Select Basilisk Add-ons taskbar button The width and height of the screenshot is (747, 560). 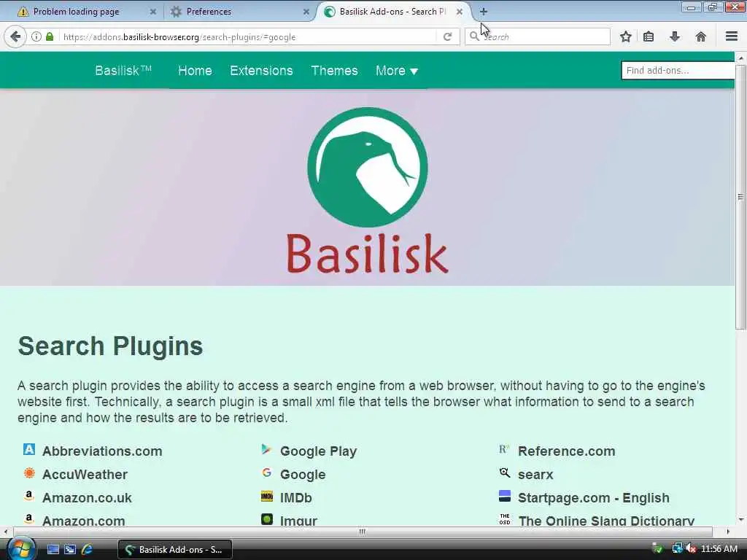point(175,550)
